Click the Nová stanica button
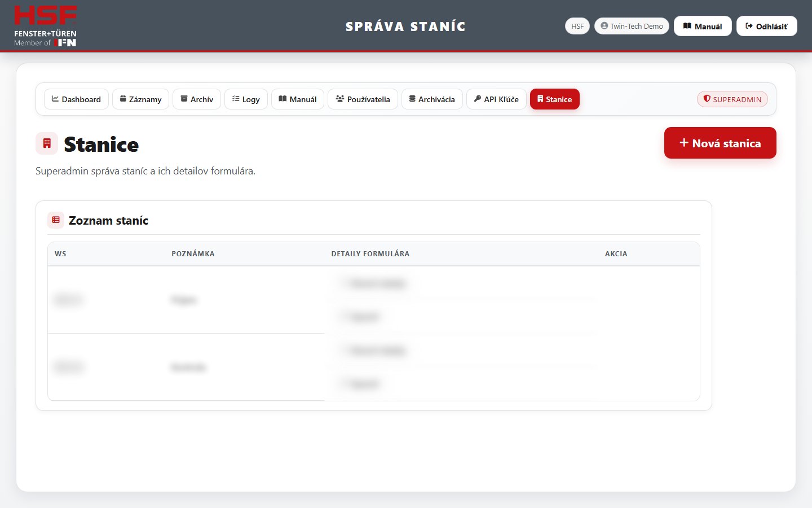 coord(720,143)
